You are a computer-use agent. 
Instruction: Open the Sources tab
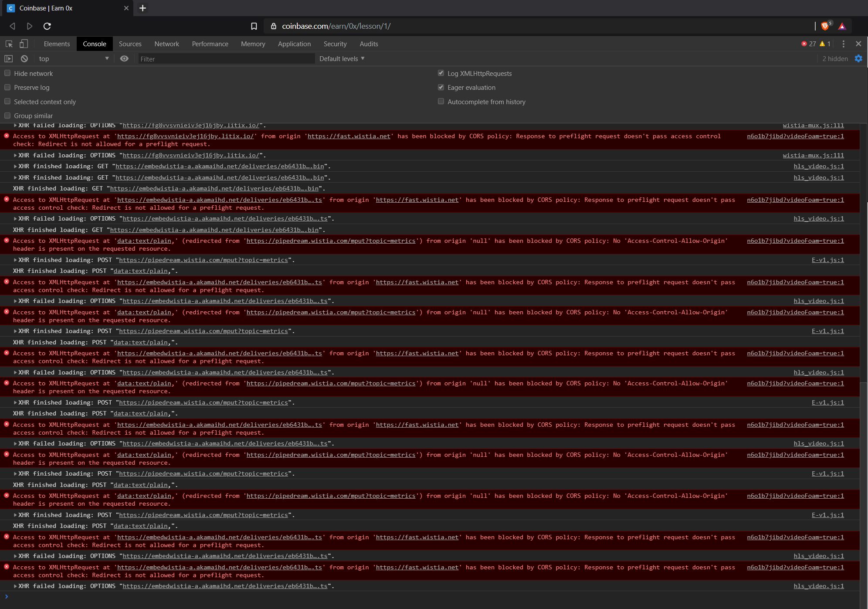[x=130, y=44]
